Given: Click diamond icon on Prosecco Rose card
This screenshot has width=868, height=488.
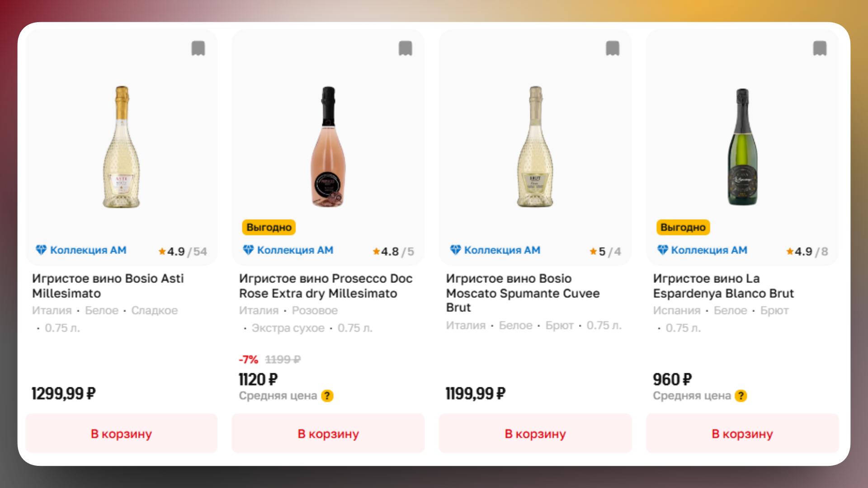Looking at the screenshot, I should [248, 250].
